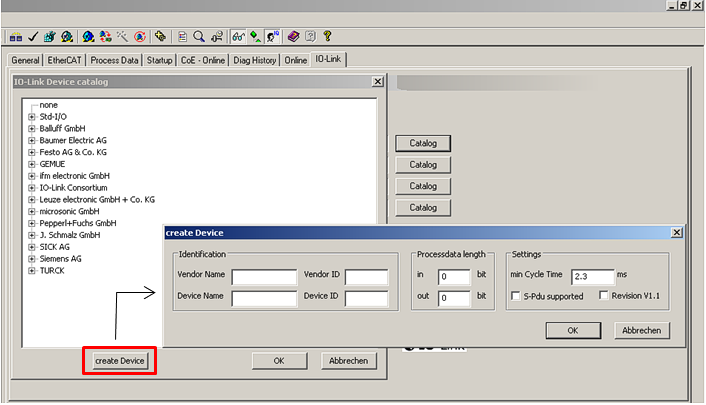The width and height of the screenshot is (706, 405).
Task: Click Abbrechen in the Device catalog dialog
Action: click(348, 361)
